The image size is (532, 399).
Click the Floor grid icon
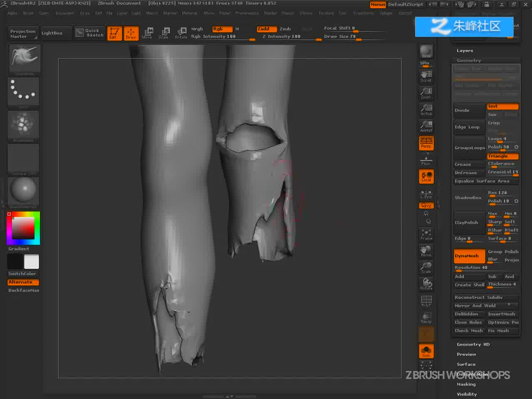tap(426, 159)
